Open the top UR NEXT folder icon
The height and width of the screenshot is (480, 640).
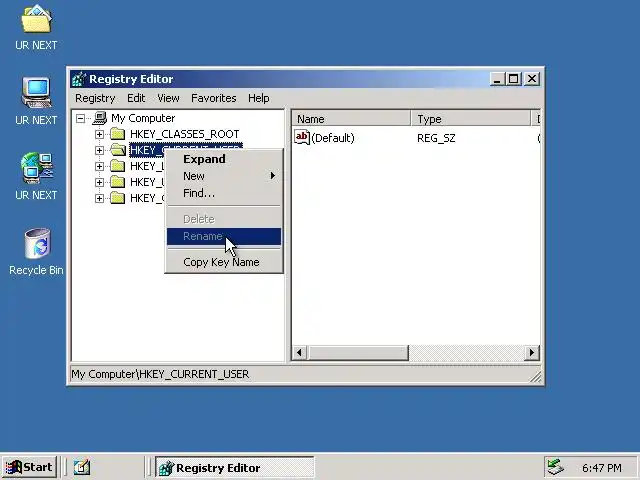pyautogui.click(x=36, y=19)
